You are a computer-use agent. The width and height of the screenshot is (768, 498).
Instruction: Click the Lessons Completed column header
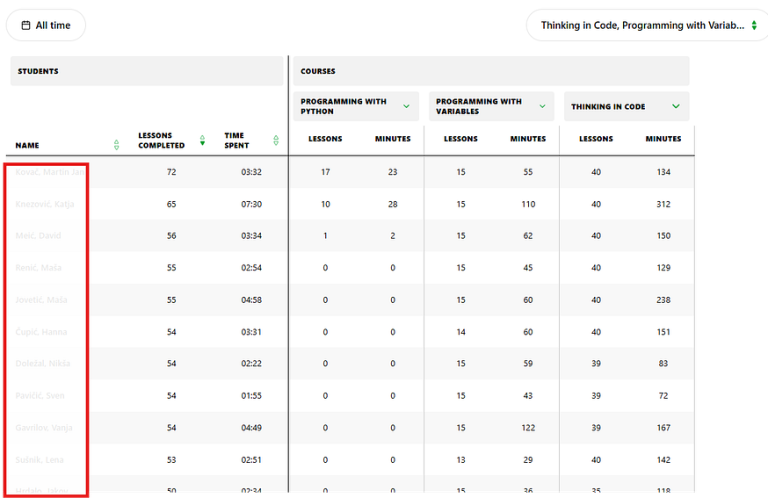161,140
